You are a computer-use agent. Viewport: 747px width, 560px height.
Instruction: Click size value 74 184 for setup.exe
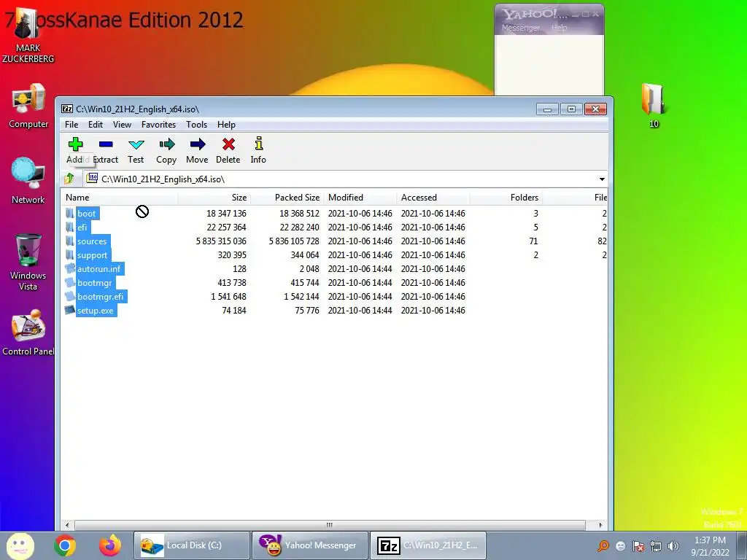point(234,311)
